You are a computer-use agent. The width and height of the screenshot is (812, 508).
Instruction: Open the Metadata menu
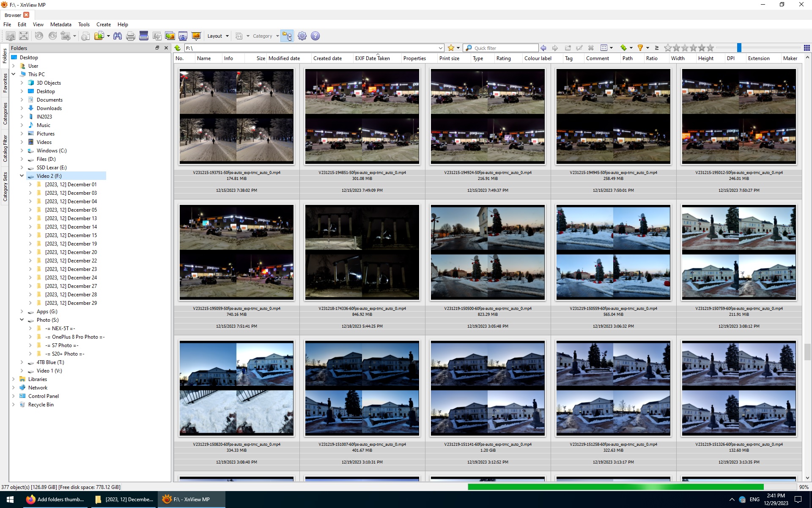click(60, 25)
